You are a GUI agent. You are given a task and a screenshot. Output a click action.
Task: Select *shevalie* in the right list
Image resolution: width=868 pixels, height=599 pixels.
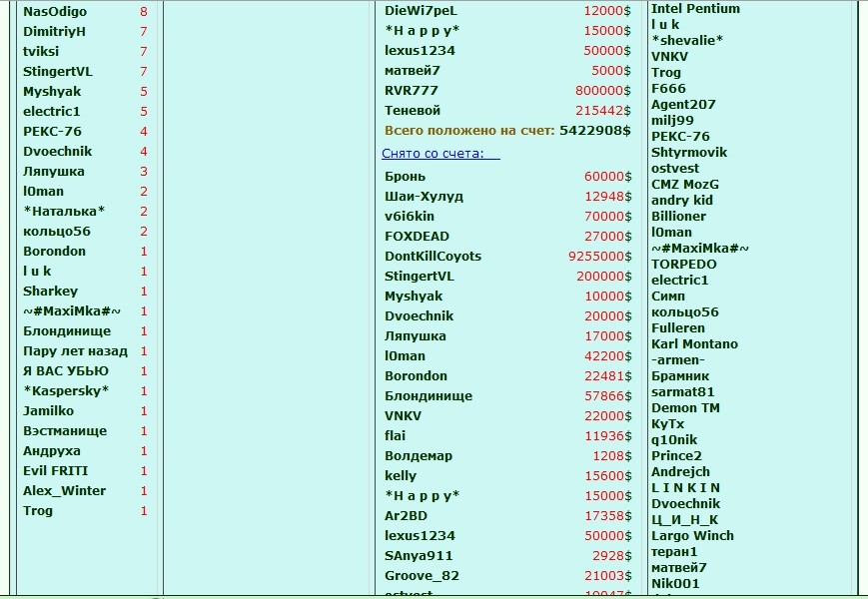tap(687, 40)
